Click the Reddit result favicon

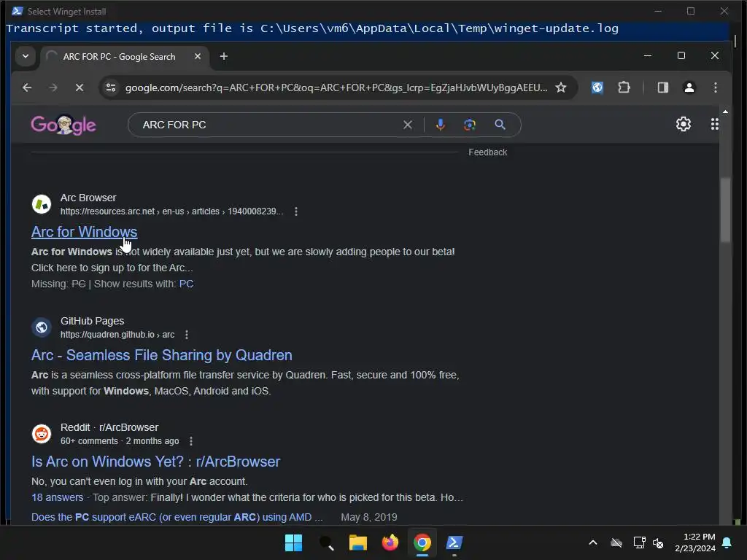(x=42, y=434)
